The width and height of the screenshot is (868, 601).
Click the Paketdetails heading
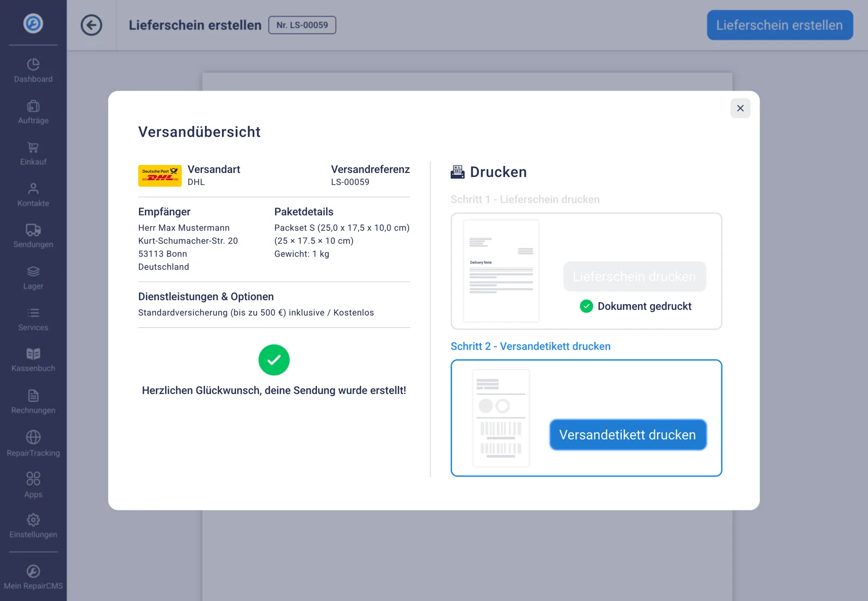(x=304, y=212)
